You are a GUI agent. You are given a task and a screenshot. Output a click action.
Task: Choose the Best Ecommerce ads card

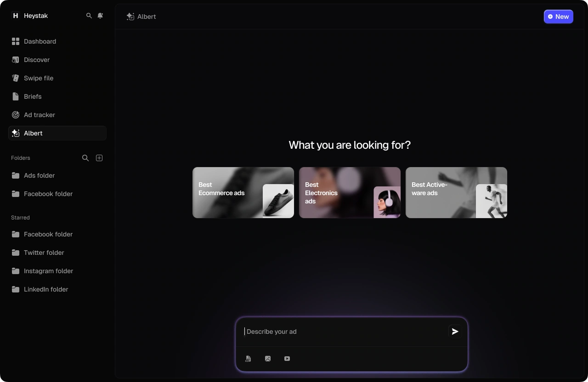pyautogui.click(x=243, y=192)
